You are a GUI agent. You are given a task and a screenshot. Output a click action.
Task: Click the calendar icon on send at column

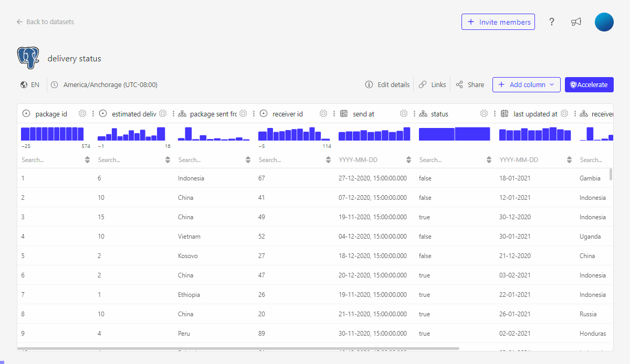344,113
